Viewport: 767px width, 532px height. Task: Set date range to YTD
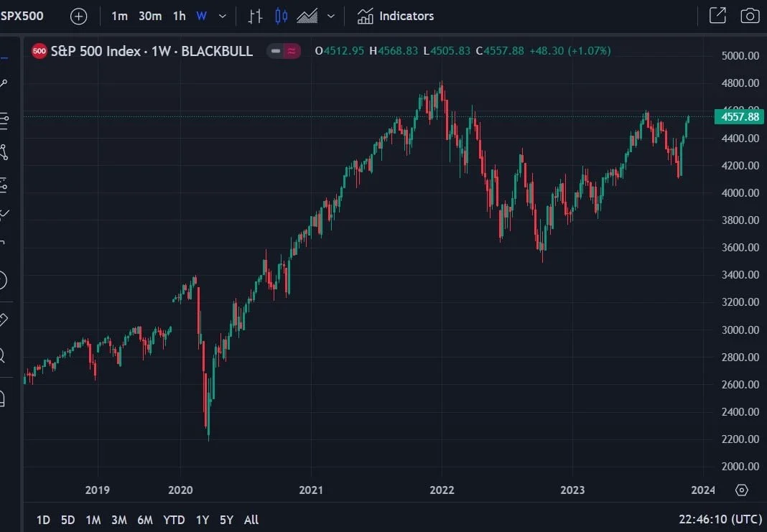click(x=174, y=520)
